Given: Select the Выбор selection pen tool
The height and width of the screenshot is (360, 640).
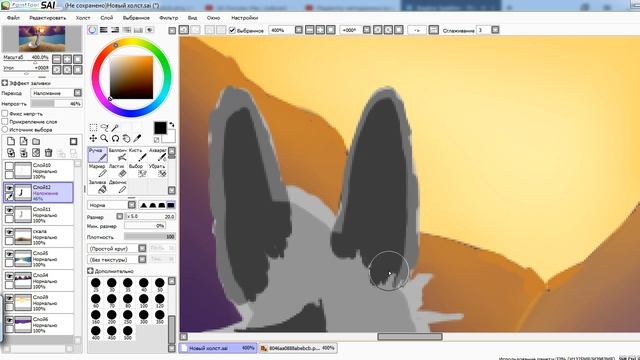Looking at the screenshot, I should (137, 171).
